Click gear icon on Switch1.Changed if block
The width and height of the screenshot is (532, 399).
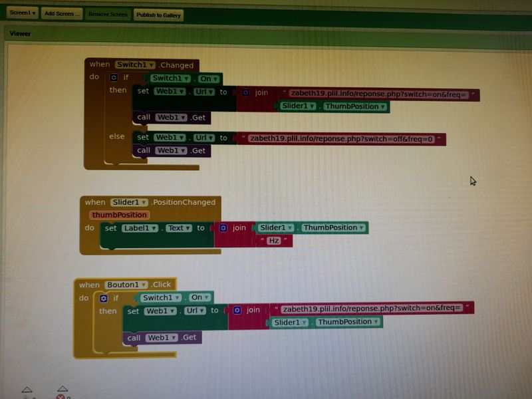point(114,78)
